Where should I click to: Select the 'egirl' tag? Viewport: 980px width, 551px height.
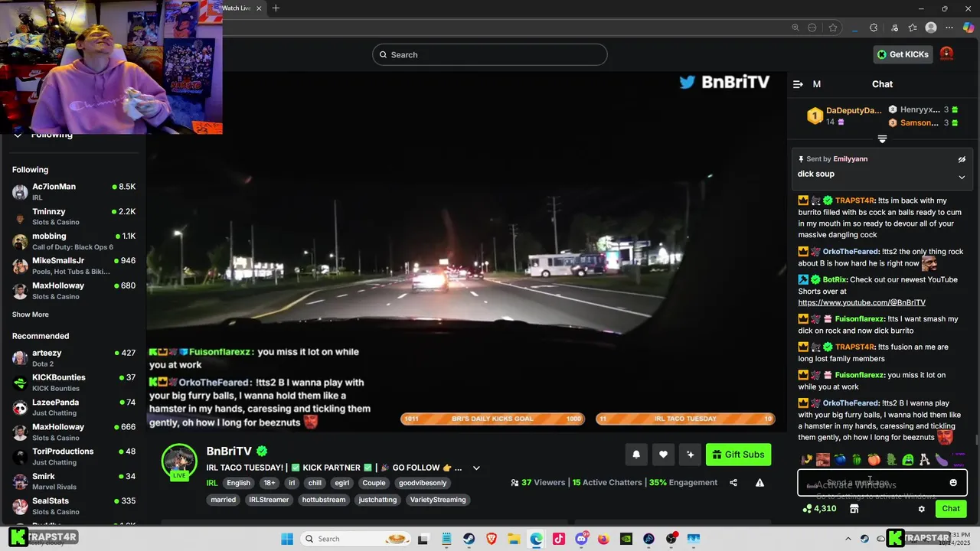point(342,483)
